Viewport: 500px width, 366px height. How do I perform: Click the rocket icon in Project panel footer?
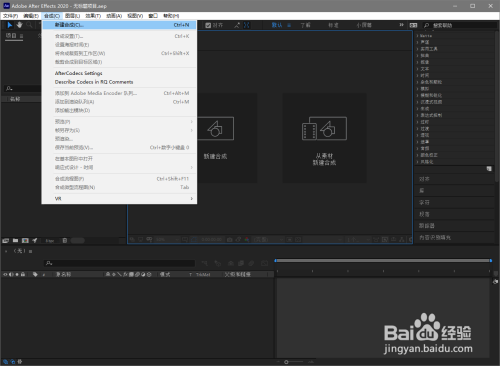(x=35, y=240)
